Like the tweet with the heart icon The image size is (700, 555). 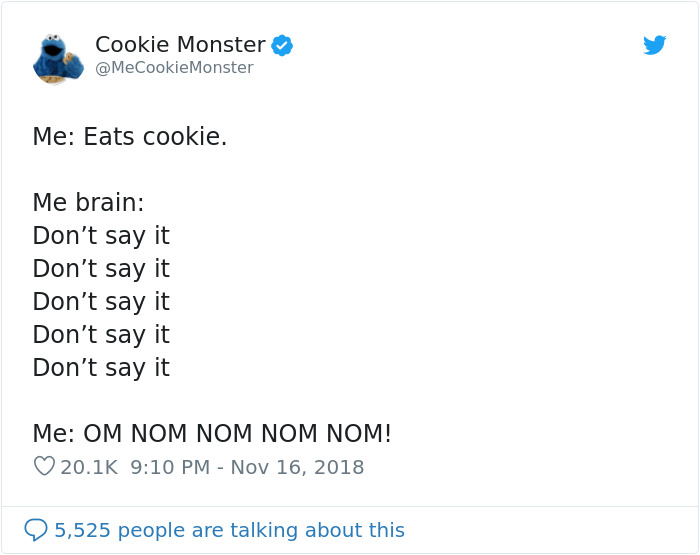43,467
